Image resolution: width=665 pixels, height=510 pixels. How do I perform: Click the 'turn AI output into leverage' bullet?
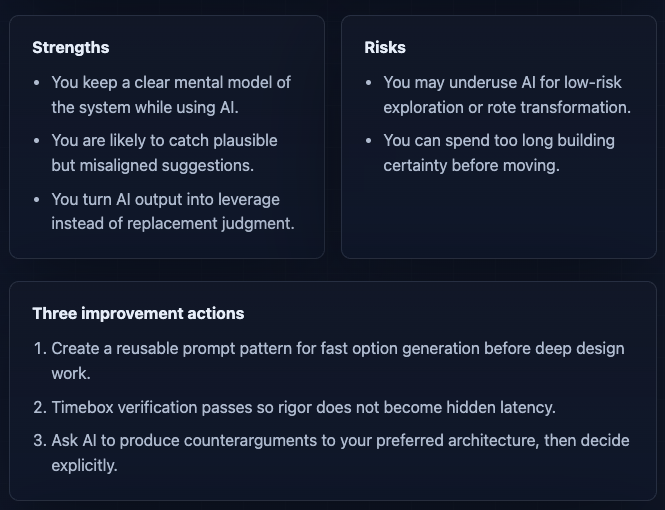click(173, 211)
